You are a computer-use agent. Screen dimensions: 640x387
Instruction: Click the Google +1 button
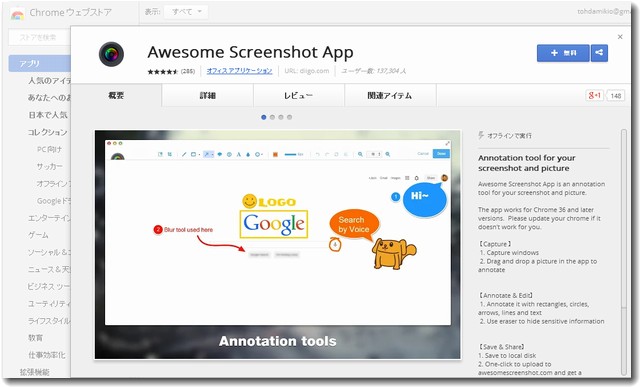point(594,96)
